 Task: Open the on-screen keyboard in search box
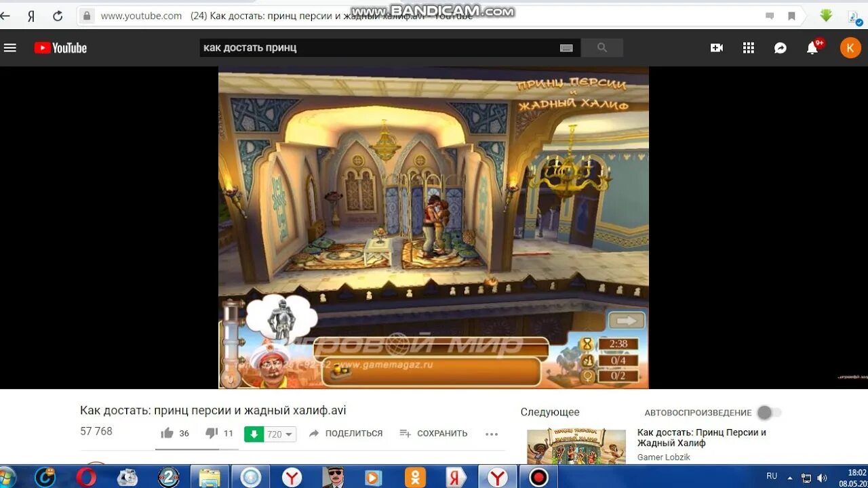[x=567, y=47]
